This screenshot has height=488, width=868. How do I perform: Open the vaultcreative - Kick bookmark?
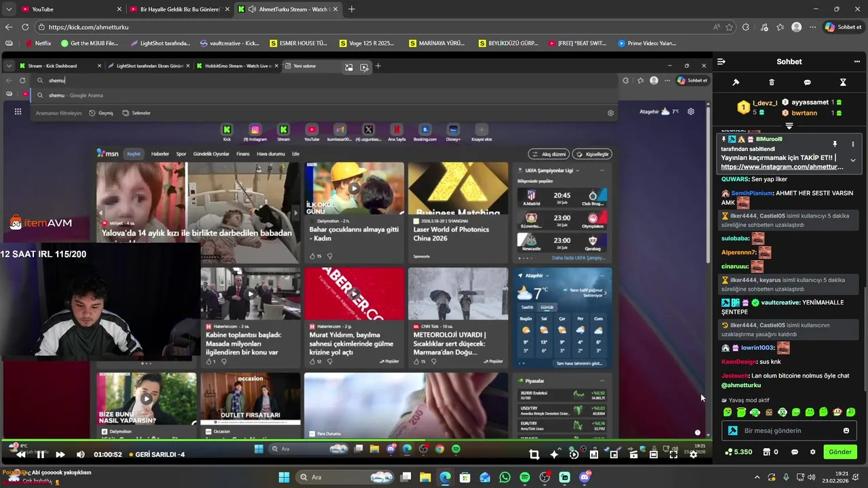[x=230, y=43]
